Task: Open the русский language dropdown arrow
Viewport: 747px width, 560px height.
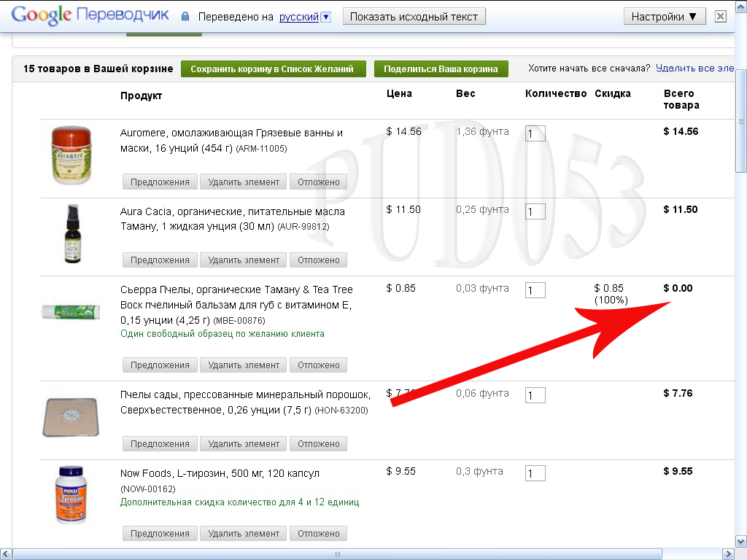Action: [326, 17]
